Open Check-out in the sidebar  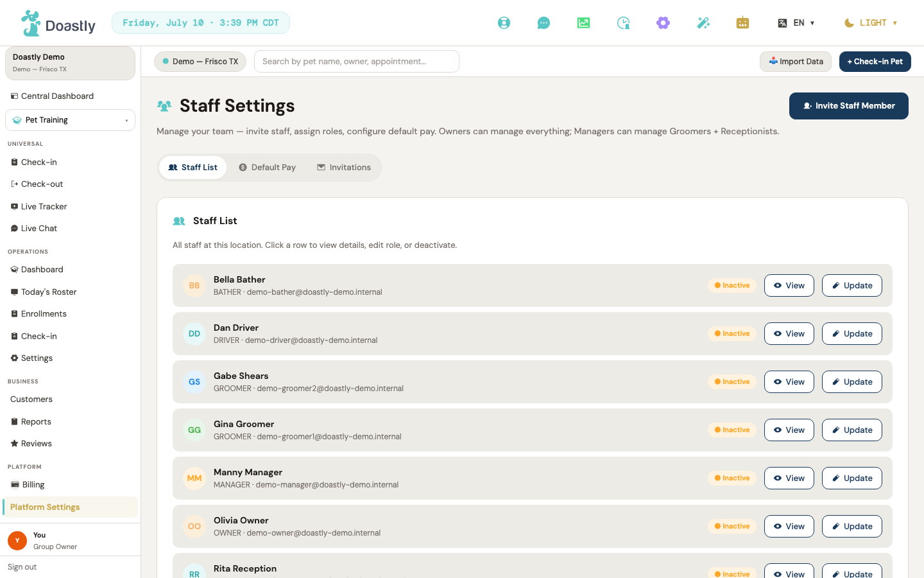70,184
